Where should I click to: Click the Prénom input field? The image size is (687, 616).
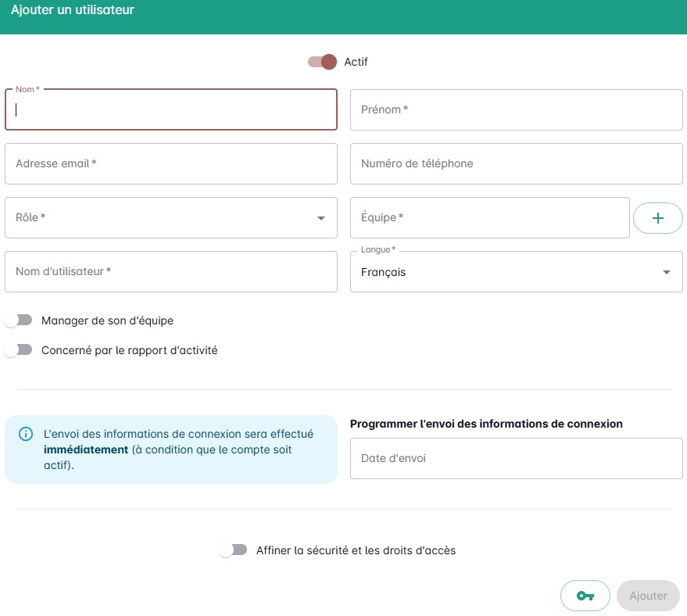tap(516, 109)
